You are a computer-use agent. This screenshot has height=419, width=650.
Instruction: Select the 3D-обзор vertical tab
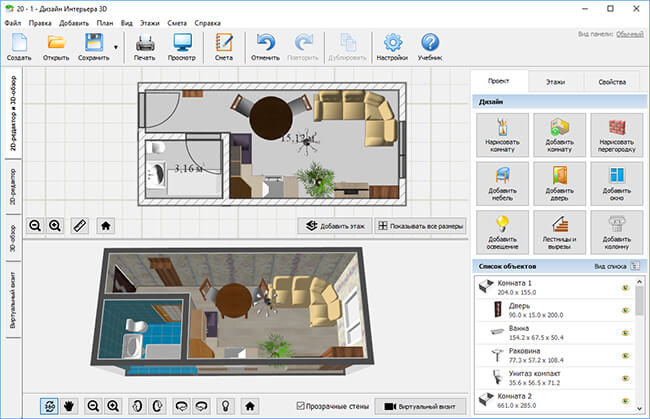[13, 238]
